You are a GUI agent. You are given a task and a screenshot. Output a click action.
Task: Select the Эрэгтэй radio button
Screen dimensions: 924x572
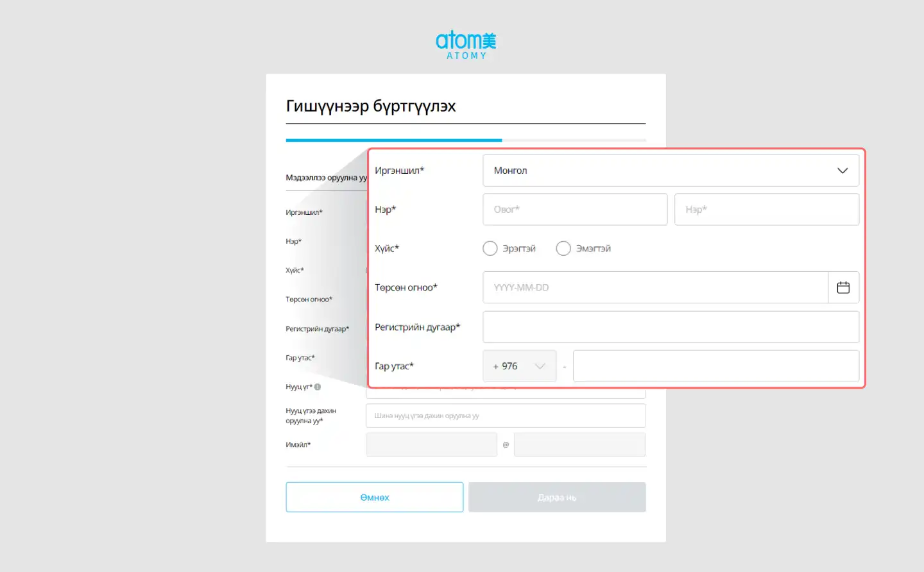[x=490, y=248]
